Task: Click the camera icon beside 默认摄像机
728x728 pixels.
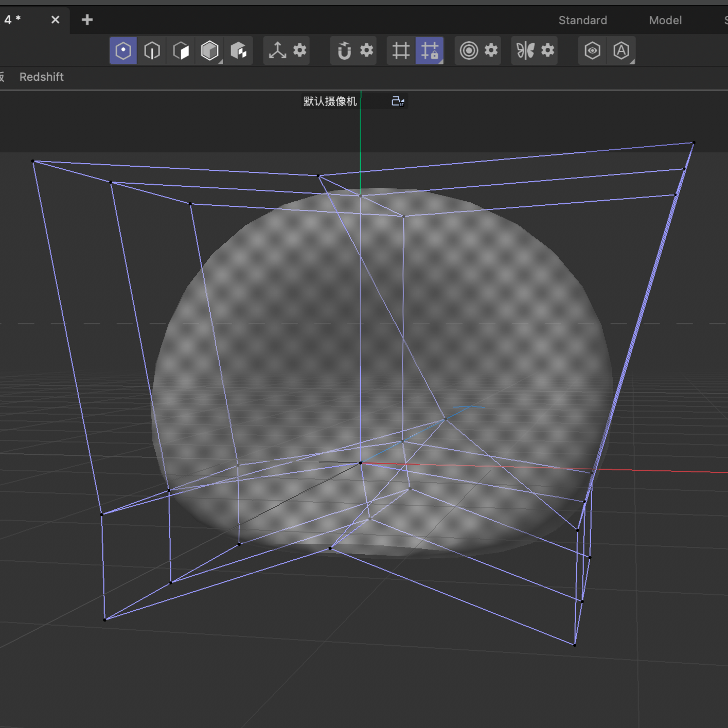Action: 398,101
